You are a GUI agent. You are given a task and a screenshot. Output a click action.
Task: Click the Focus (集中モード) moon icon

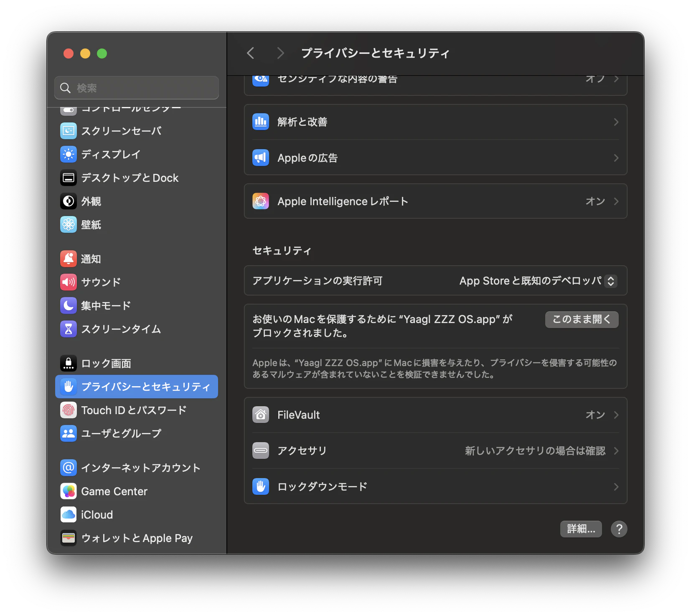pyautogui.click(x=69, y=305)
